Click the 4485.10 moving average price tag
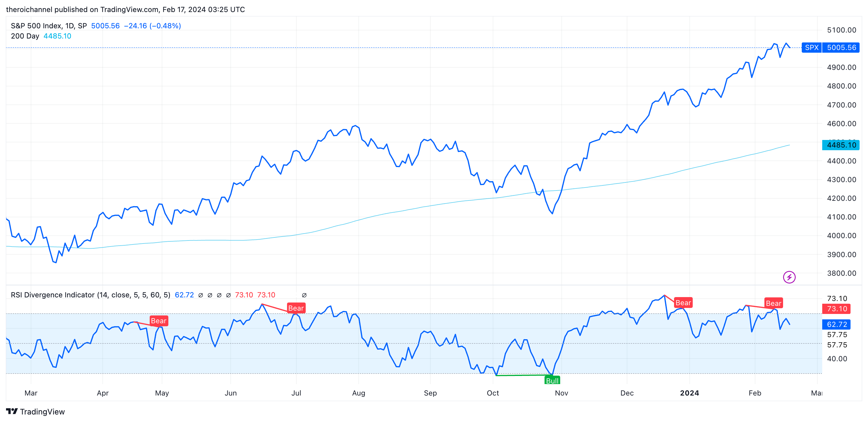 coord(841,145)
